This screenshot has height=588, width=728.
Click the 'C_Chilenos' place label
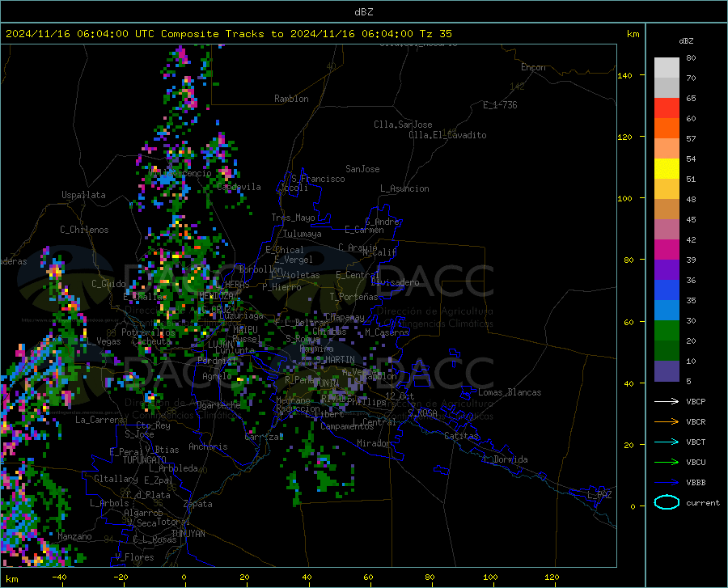click(x=84, y=230)
